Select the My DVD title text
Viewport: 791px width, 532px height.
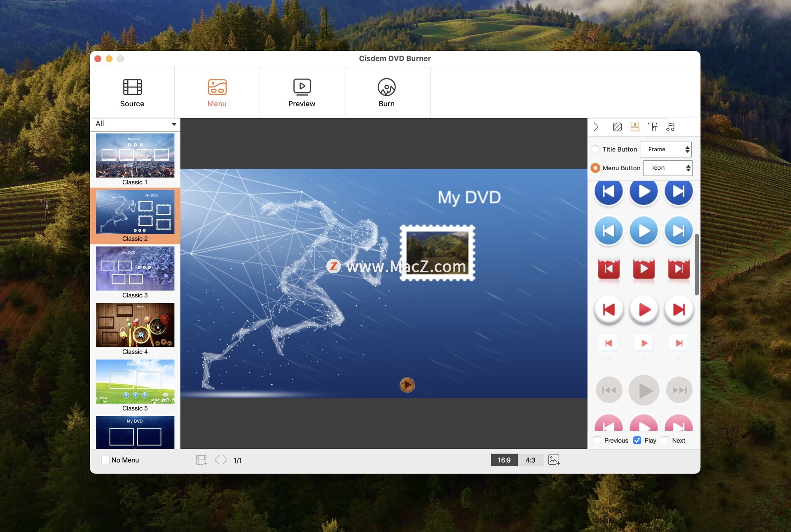(469, 197)
